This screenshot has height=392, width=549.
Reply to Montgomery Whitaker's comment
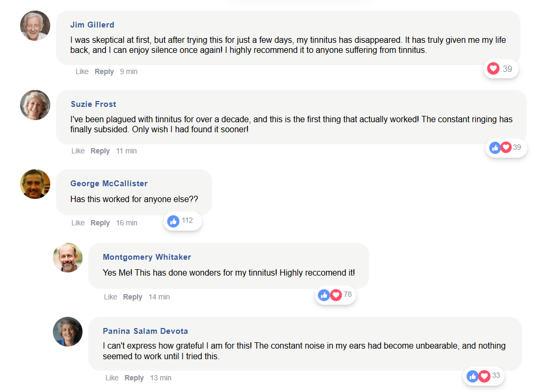pos(132,297)
